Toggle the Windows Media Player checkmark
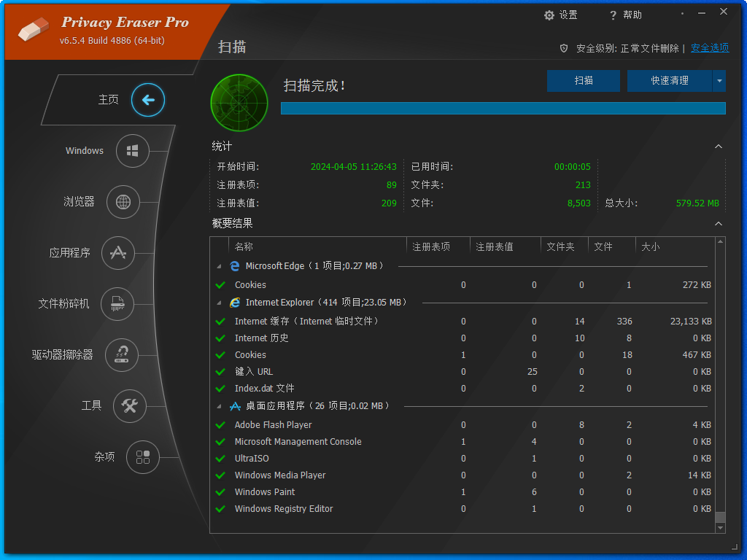Screen dimensions: 747x560 pos(220,475)
